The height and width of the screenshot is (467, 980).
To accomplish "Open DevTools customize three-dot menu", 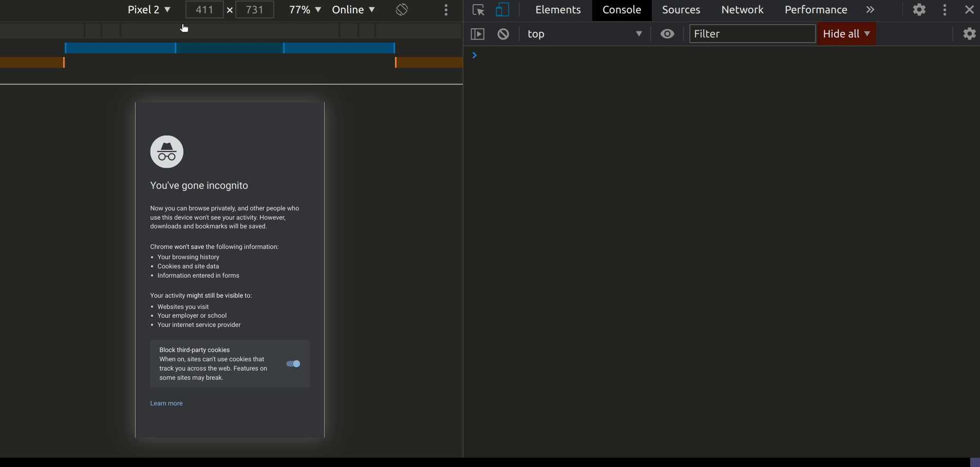I will pos(945,10).
